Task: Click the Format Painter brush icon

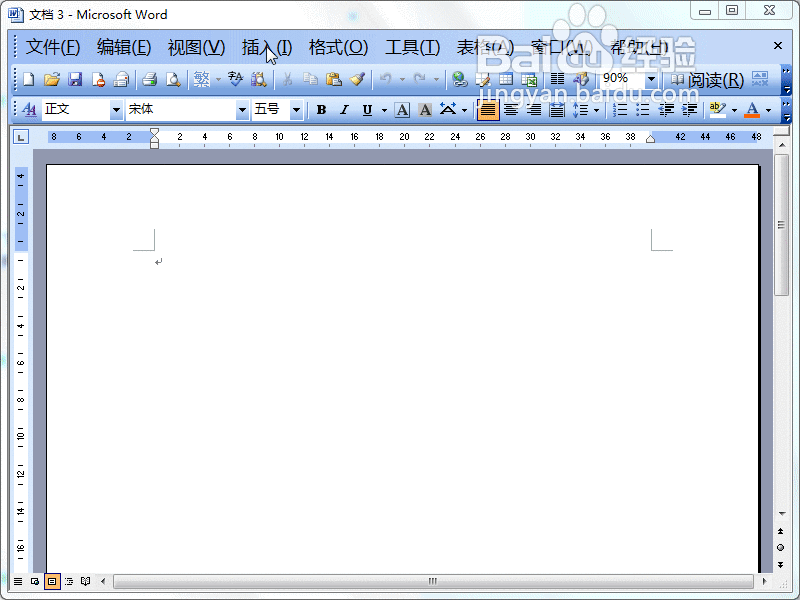Action: point(358,80)
